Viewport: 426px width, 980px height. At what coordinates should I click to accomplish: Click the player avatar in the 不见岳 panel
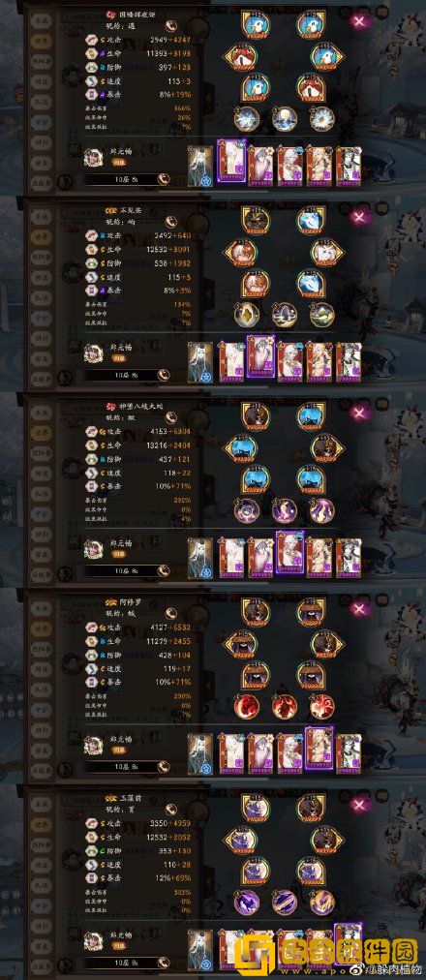coord(94,353)
